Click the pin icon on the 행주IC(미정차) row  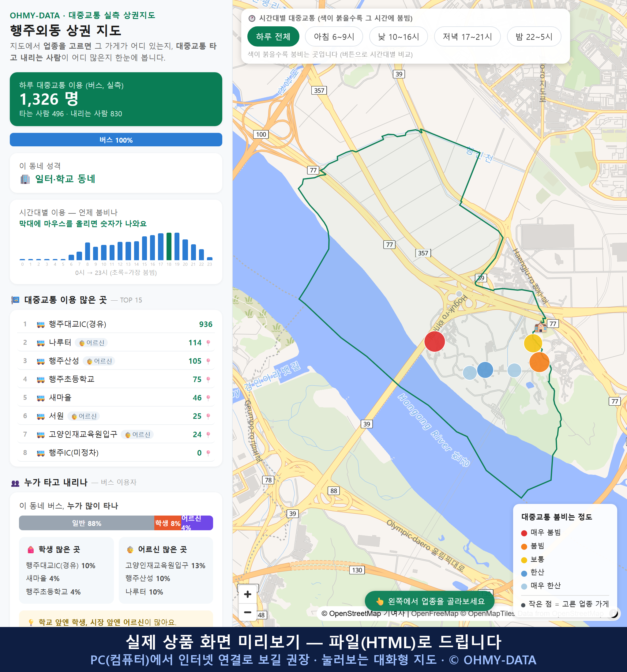pyautogui.click(x=208, y=453)
